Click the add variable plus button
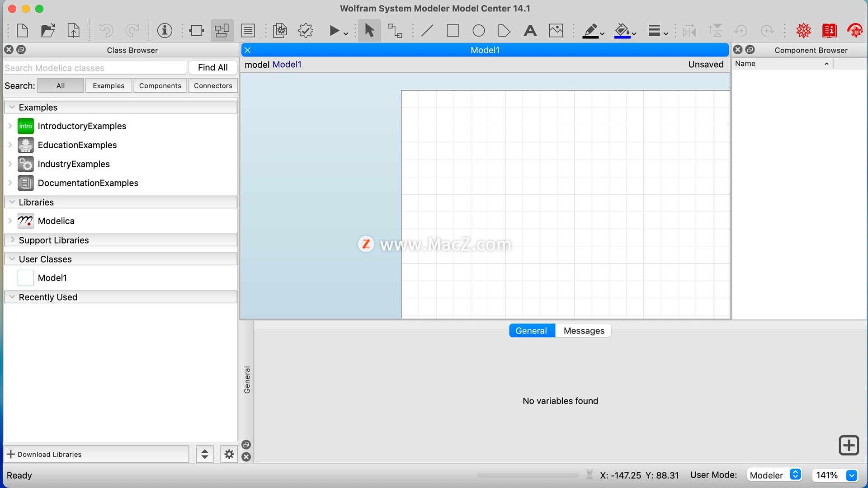 point(849,446)
